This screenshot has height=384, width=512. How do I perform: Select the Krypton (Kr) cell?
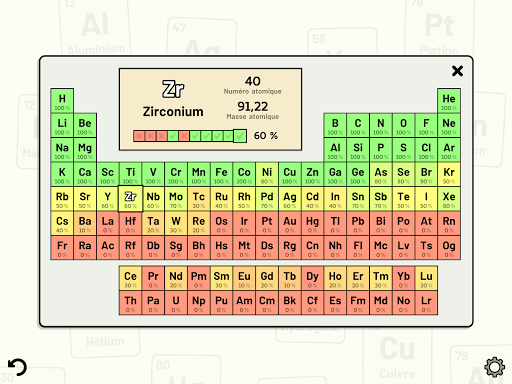pyautogui.click(x=449, y=174)
